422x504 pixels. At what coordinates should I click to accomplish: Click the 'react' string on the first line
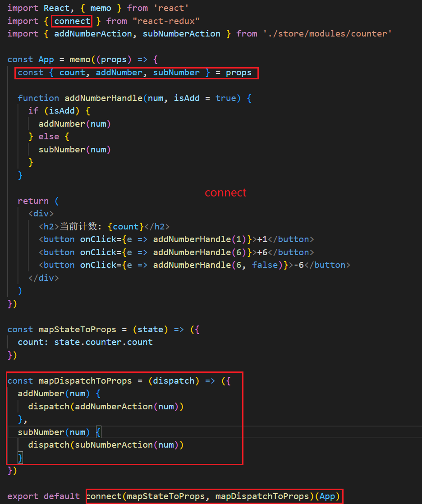[x=171, y=8]
